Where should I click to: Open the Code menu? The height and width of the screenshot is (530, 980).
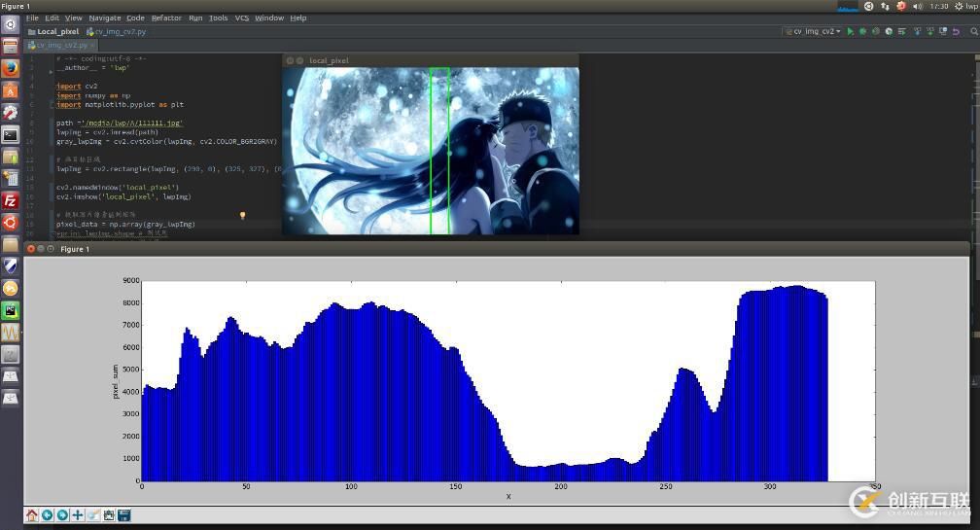coord(135,18)
